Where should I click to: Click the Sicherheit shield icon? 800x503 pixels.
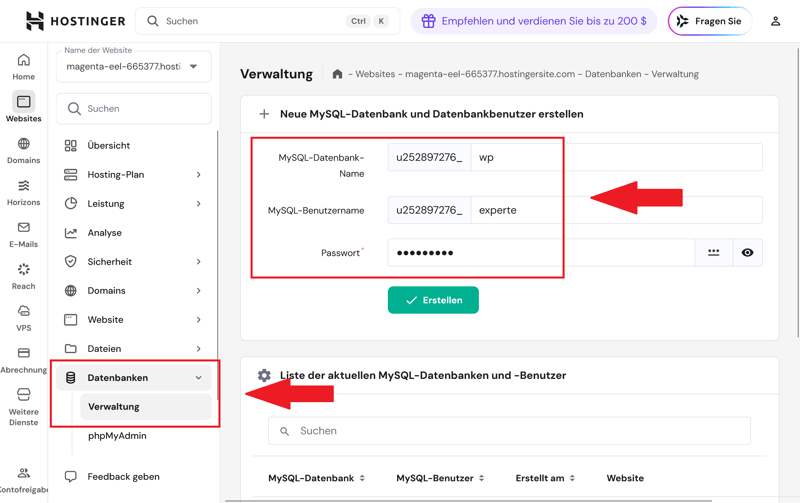(70, 262)
